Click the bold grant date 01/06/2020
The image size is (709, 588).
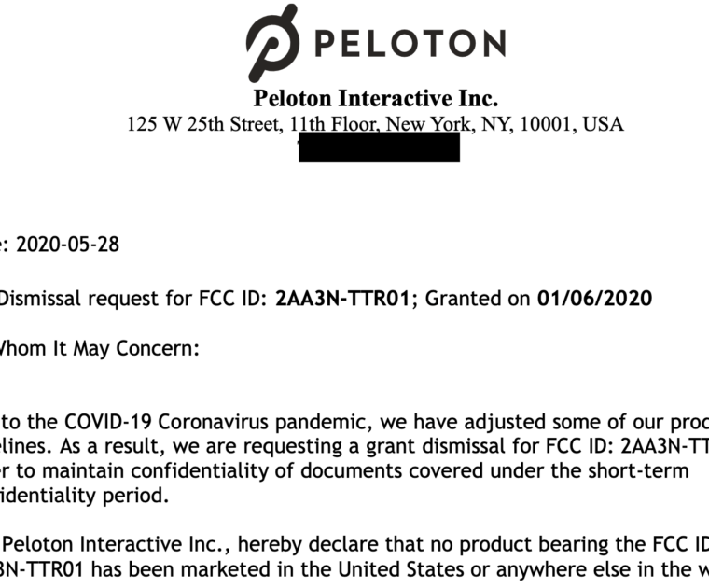594,299
